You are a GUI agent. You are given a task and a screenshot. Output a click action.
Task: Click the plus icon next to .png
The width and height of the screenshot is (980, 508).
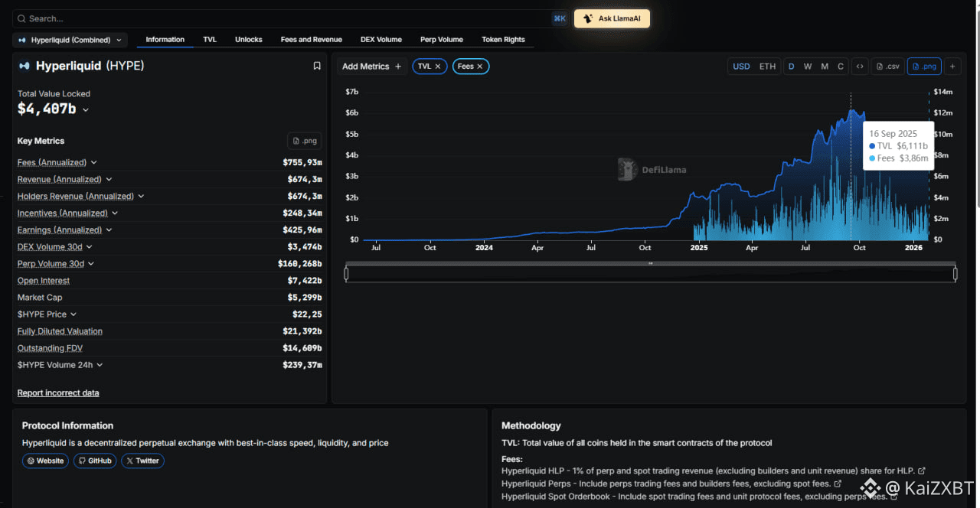(x=952, y=67)
